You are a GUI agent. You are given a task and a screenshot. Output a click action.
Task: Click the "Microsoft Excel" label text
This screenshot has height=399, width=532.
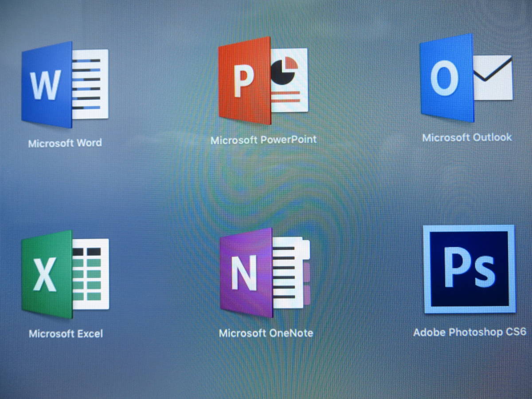pyautogui.click(x=66, y=333)
